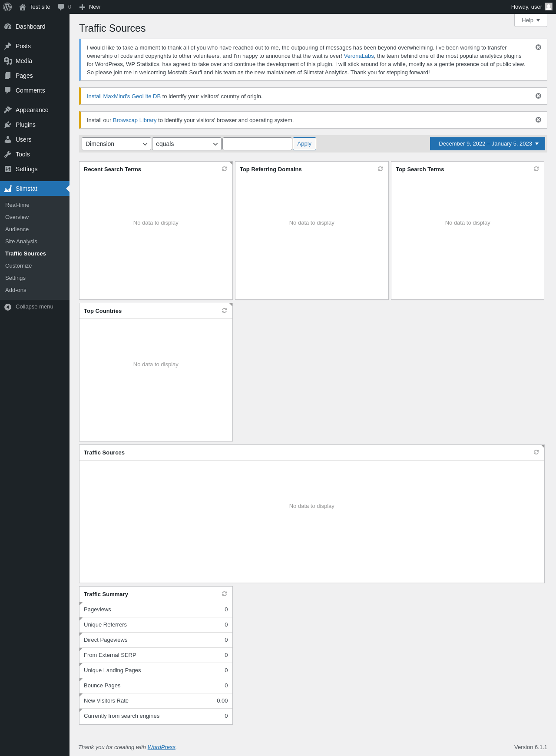The image size is (556, 756).
Task: Open the main WordPress Settings menu
Action: pyautogui.click(x=35, y=169)
